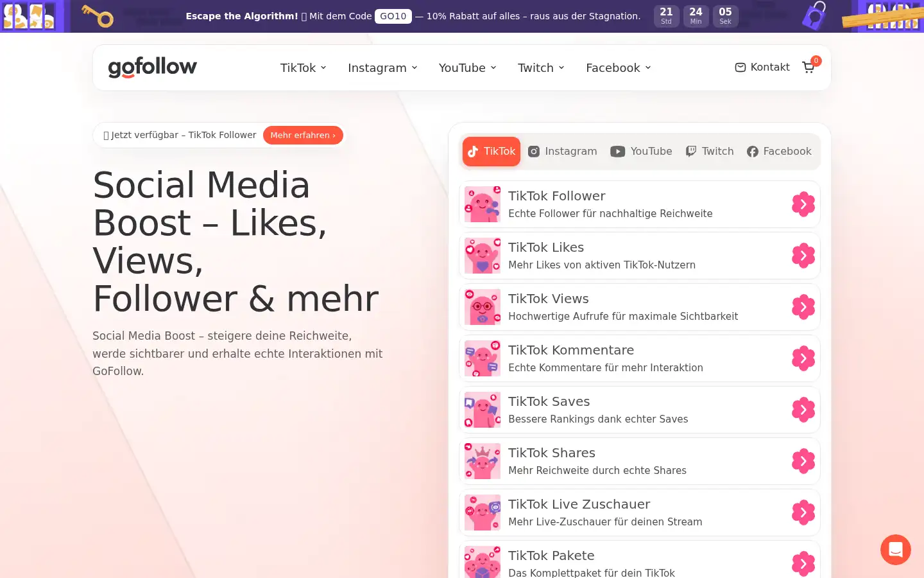Click 'Bessere Rankings dank echter Saves' text

pos(598,419)
